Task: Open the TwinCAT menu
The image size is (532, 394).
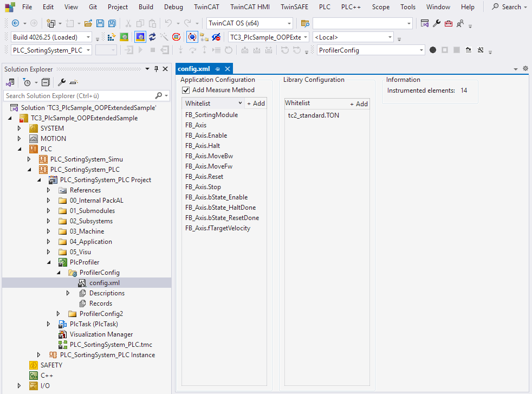Action: [x=206, y=7]
